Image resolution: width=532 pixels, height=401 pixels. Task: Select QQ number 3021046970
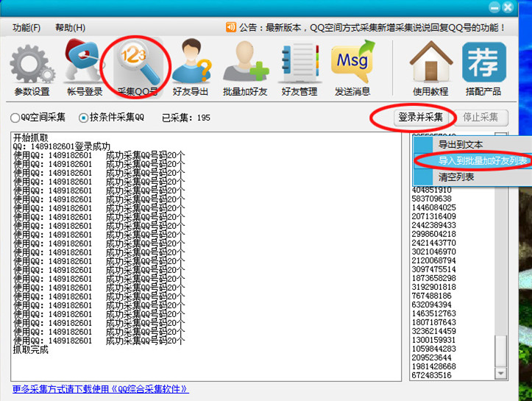[x=433, y=252]
